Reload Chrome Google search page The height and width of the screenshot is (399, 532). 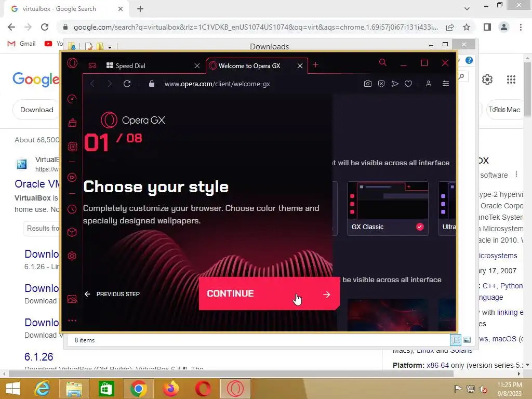(45, 27)
